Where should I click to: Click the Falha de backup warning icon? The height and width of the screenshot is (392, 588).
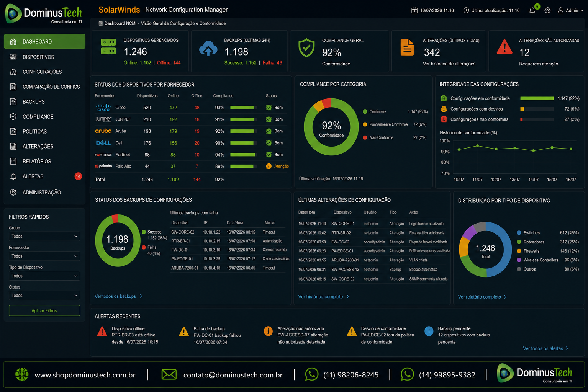coord(184,332)
